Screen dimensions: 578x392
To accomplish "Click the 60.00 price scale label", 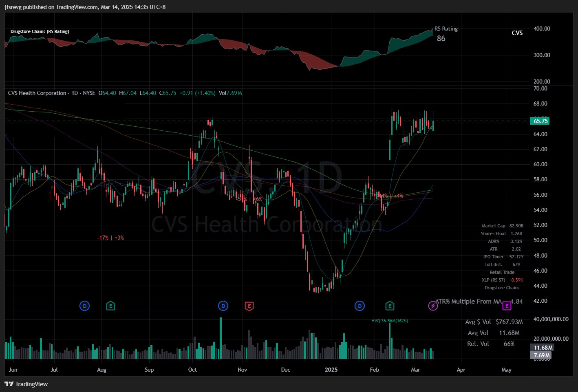I will [540, 164].
